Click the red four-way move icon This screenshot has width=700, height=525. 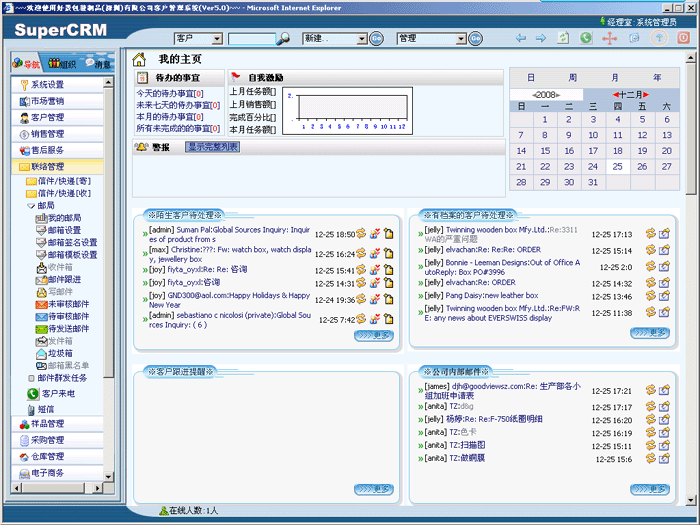(x=609, y=38)
